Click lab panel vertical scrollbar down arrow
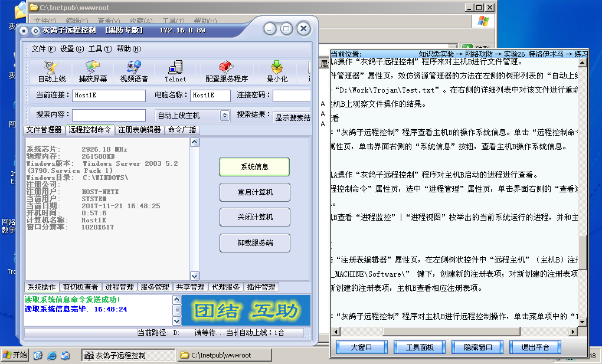 coord(583,322)
